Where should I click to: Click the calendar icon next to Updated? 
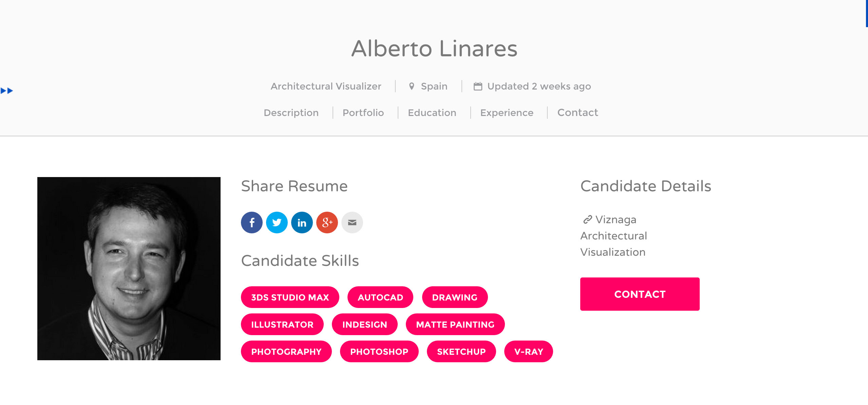point(478,86)
